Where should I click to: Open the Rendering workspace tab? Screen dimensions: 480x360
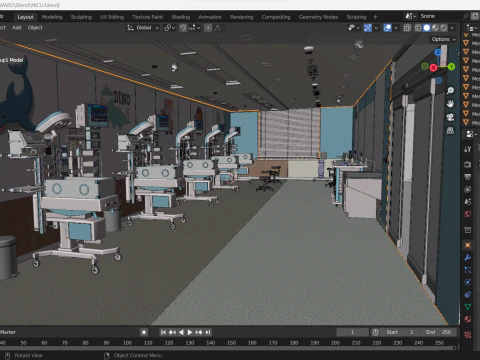[x=241, y=17]
